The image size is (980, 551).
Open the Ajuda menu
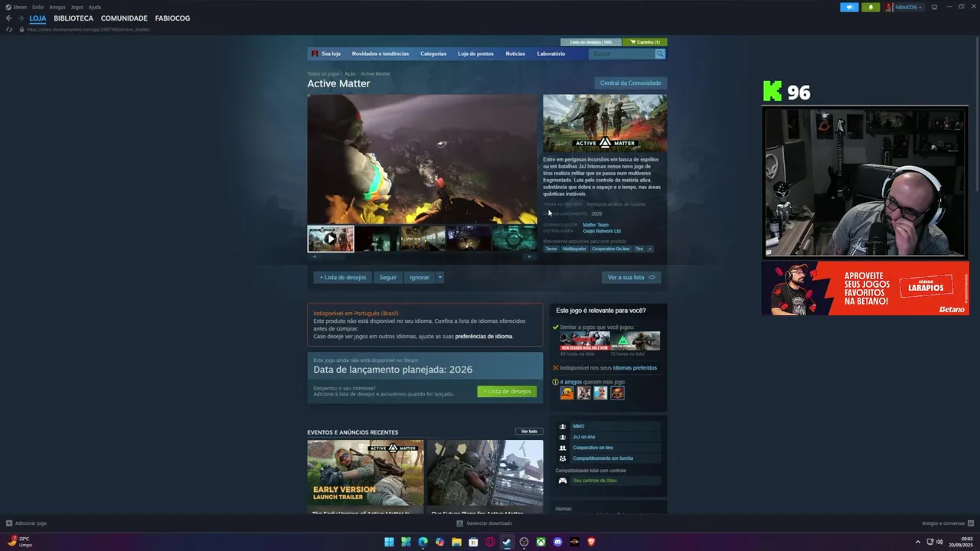[x=95, y=7]
